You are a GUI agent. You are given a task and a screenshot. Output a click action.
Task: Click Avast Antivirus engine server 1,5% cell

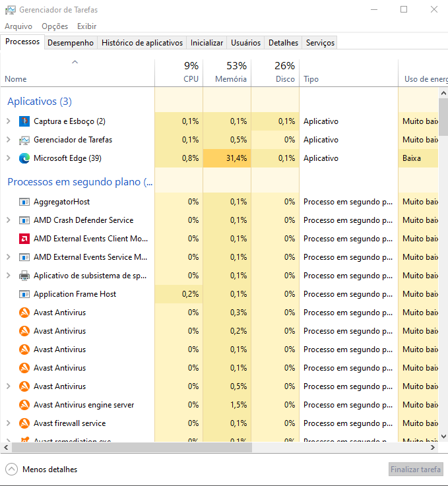(x=227, y=404)
